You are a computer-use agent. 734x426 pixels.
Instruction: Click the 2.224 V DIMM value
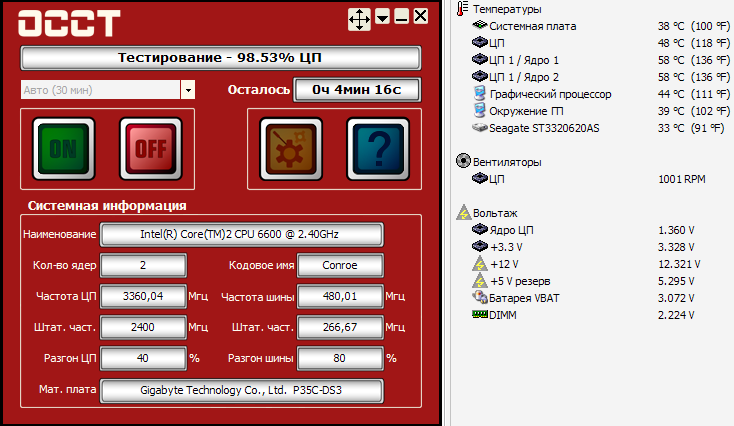point(676,315)
